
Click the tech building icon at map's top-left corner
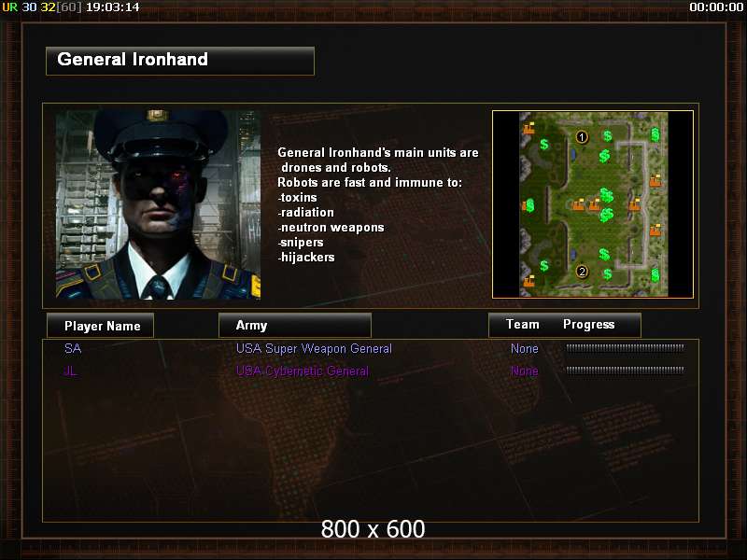coord(529,128)
